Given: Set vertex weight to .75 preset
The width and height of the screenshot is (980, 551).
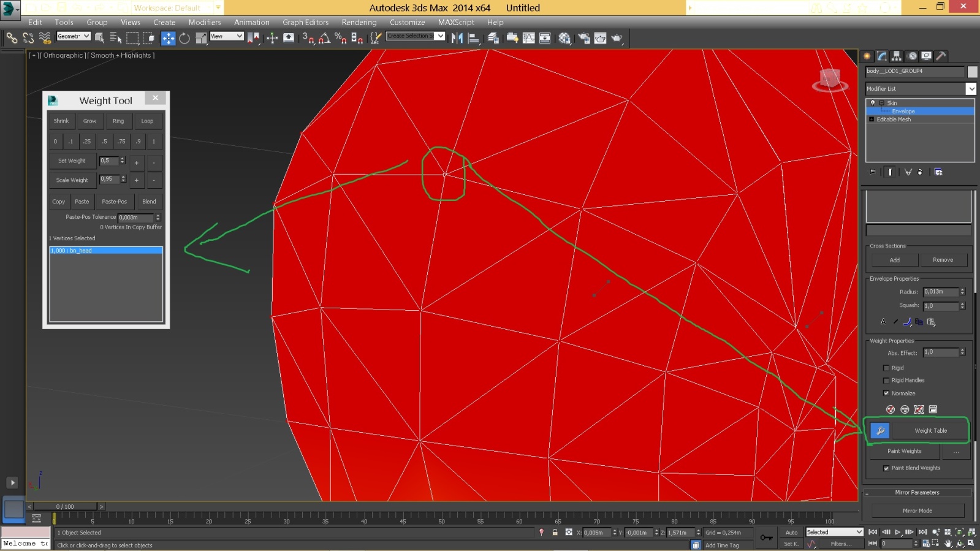Looking at the screenshot, I should pyautogui.click(x=121, y=141).
